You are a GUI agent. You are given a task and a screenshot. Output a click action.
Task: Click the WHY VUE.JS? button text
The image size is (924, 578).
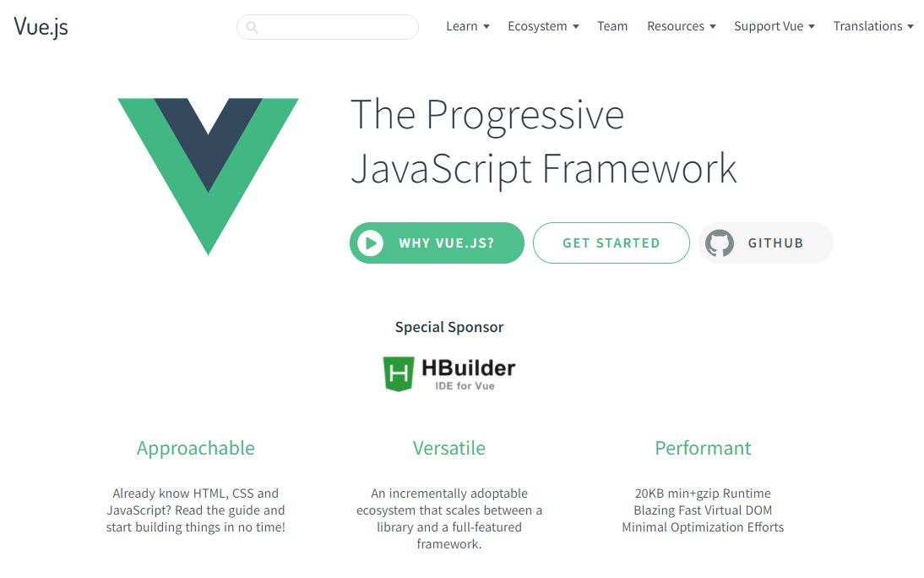(x=447, y=243)
